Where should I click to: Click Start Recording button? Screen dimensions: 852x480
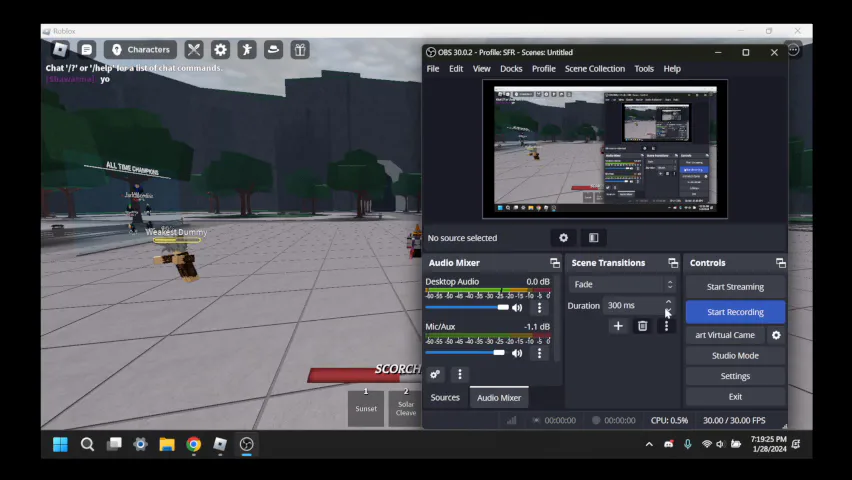735,312
